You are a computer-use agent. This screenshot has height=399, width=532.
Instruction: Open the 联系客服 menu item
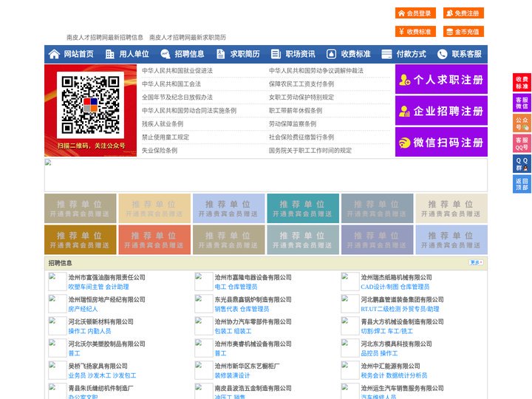click(x=466, y=54)
